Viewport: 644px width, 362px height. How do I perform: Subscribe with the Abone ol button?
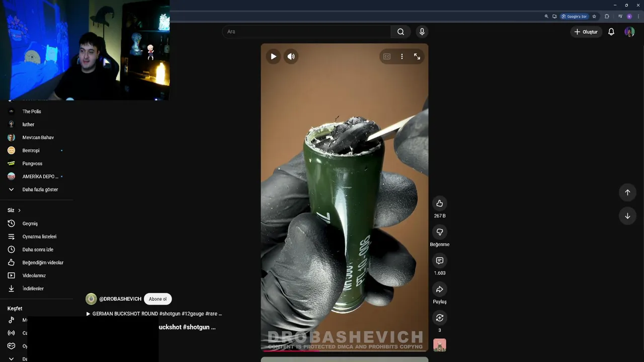point(157,299)
